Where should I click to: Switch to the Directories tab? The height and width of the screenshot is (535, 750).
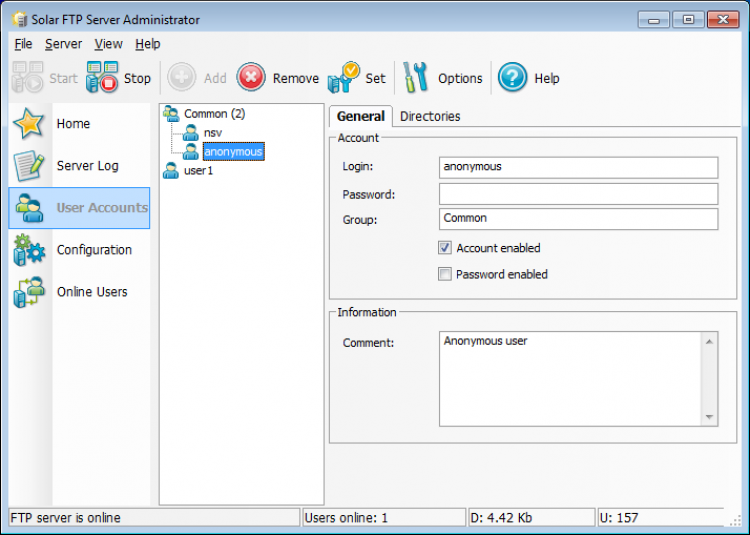coord(430,116)
